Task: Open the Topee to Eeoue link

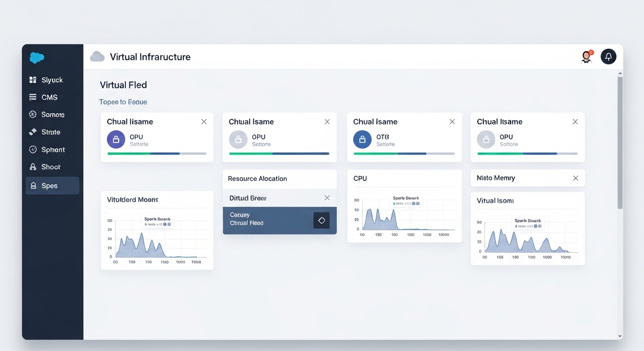Action: 123,101
